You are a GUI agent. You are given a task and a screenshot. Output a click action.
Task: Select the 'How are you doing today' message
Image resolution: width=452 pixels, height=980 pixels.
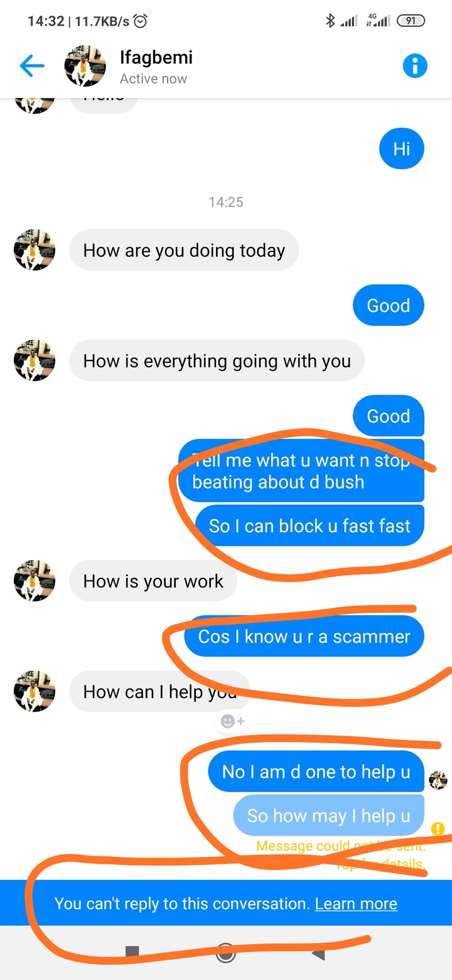(x=184, y=250)
